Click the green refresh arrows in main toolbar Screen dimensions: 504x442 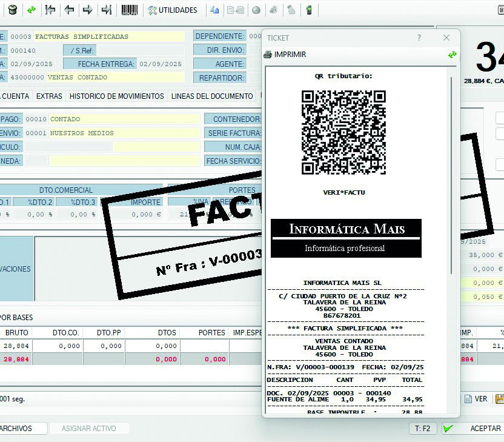[31, 10]
